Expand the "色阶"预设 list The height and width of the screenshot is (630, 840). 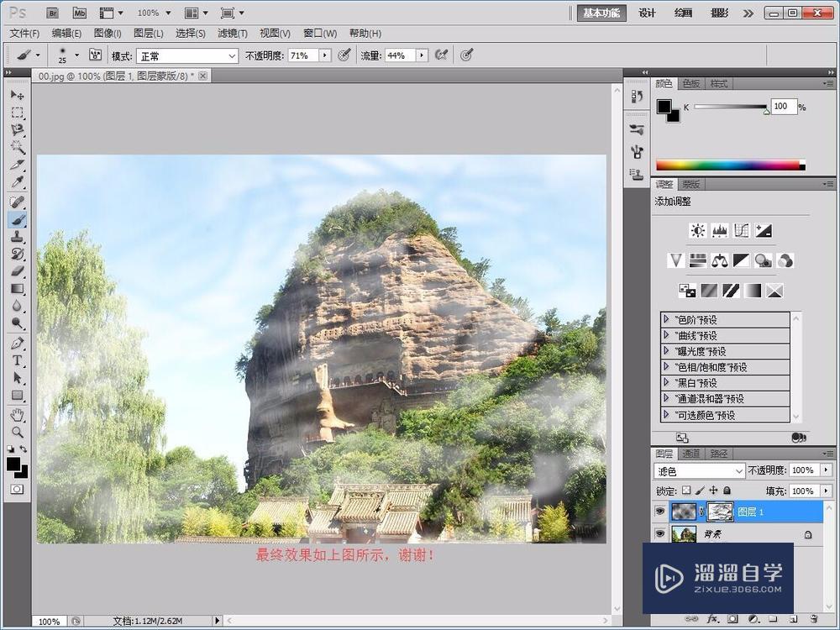666,319
